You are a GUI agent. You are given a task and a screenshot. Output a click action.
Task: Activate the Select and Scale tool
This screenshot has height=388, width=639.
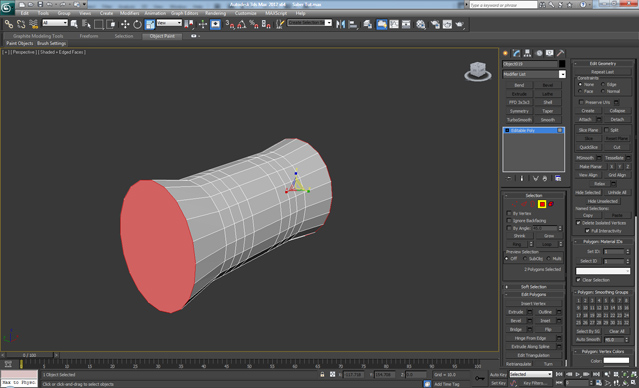coord(150,24)
